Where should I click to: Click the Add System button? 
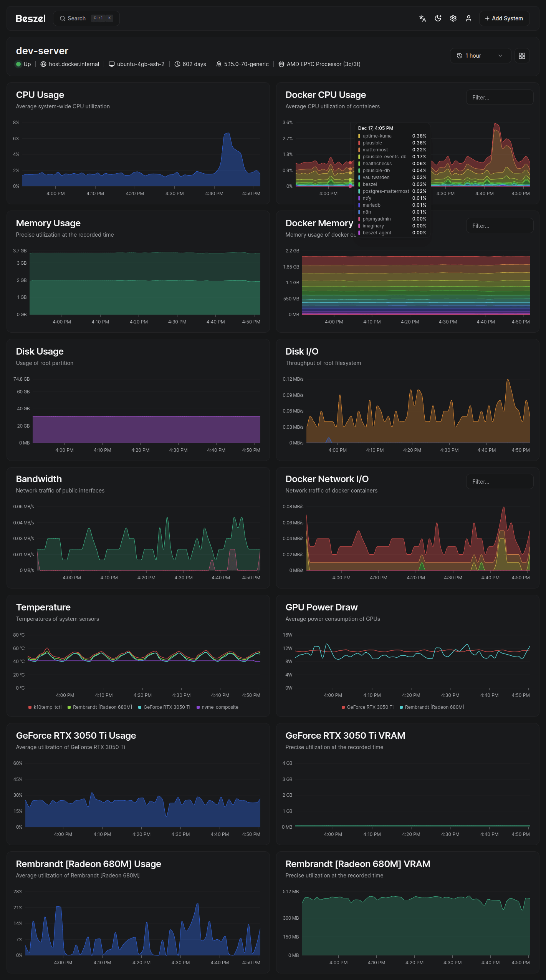pos(504,18)
